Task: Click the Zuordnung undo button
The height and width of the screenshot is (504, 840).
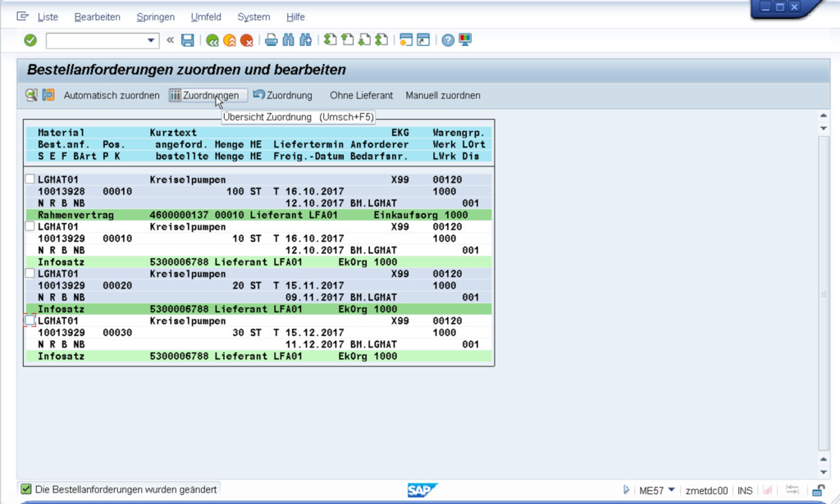Action: [x=282, y=95]
